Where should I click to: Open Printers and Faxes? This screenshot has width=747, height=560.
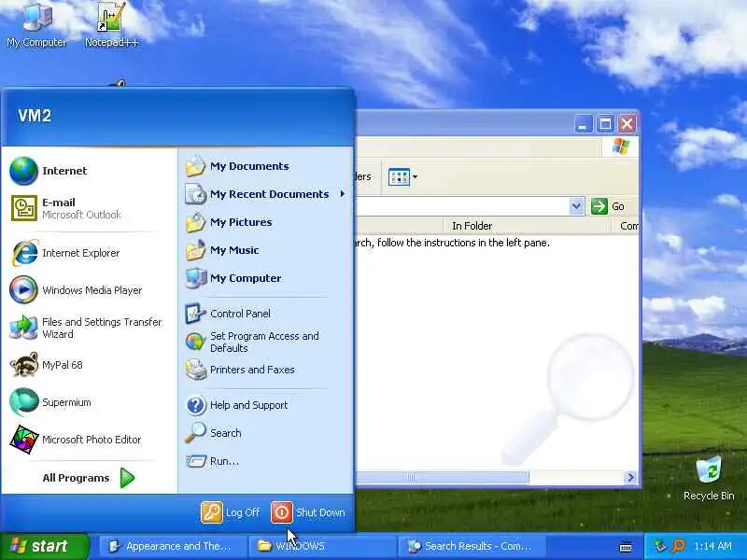[x=265, y=370]
